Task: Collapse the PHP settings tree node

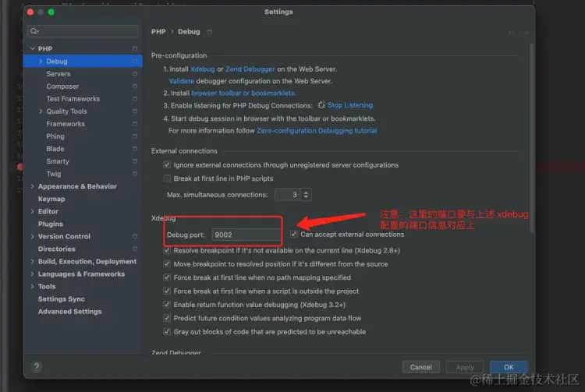Action: (33, 48)
